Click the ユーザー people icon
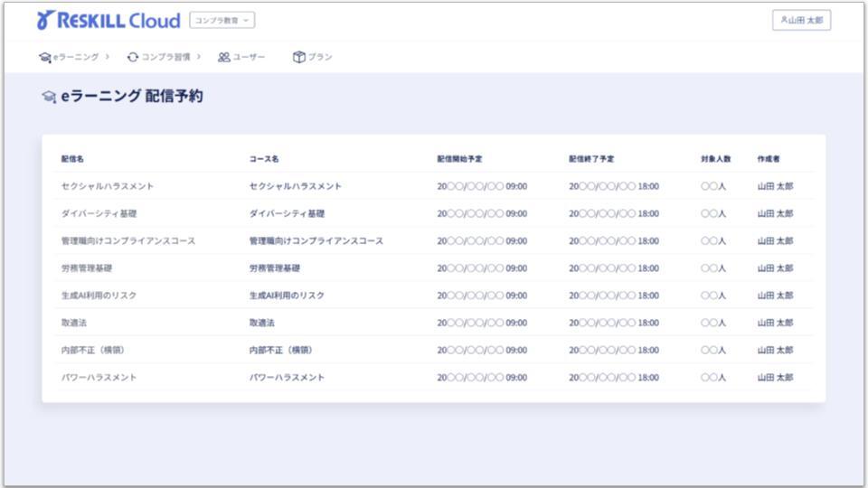Viewport: 868px width, 488px height. (x=223, y=57)
